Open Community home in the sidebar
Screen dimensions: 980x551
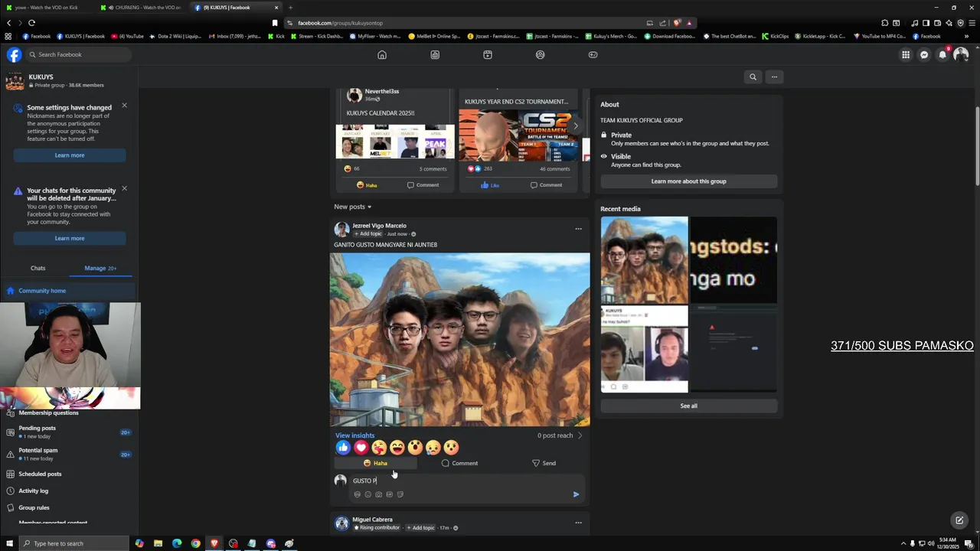click(69, 291)
